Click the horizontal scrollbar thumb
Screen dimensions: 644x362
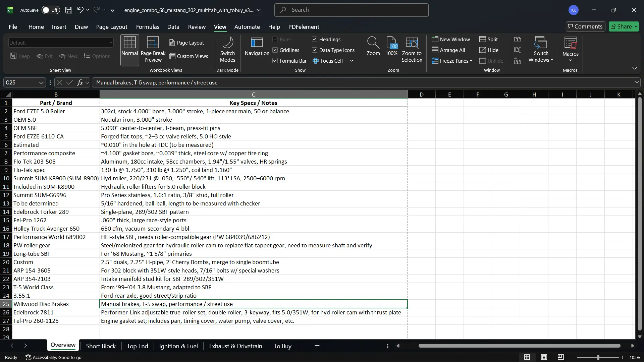pos(519,346)
